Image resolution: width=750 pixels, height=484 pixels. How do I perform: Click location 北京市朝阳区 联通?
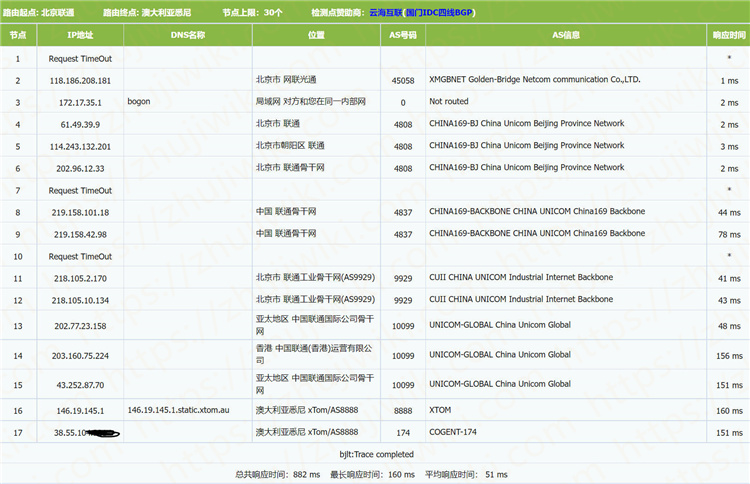(x=290, y=145)
